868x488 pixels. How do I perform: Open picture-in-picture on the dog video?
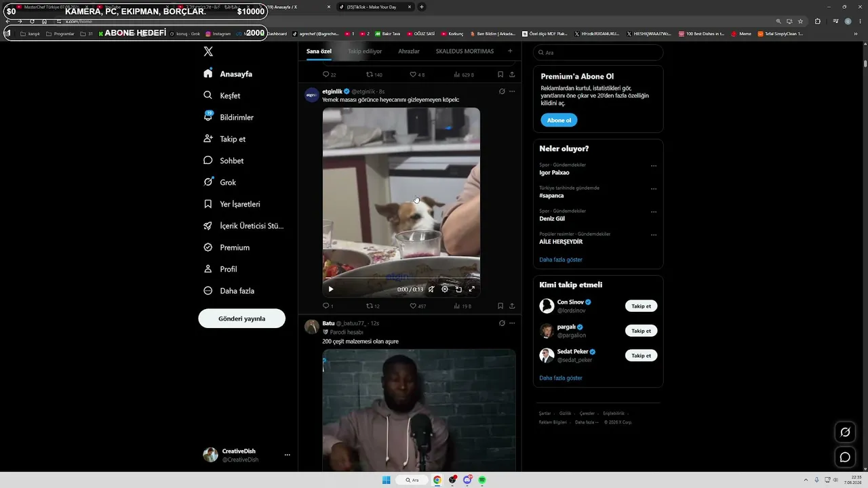[458, 289]
